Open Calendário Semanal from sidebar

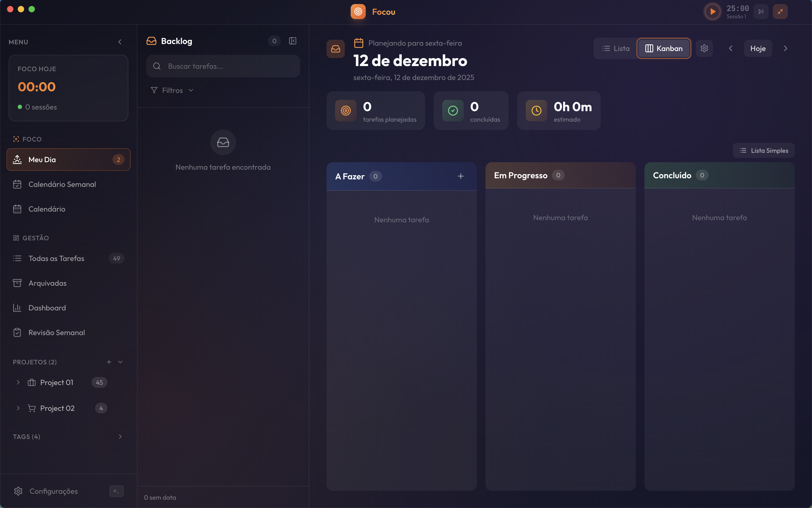[62, 184]
